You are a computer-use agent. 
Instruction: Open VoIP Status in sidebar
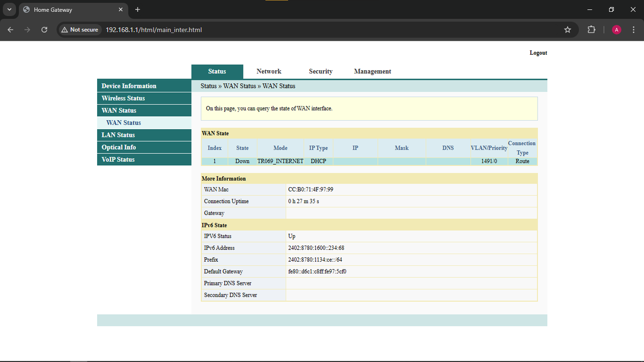pyautogui.click(x=144, y=159)
